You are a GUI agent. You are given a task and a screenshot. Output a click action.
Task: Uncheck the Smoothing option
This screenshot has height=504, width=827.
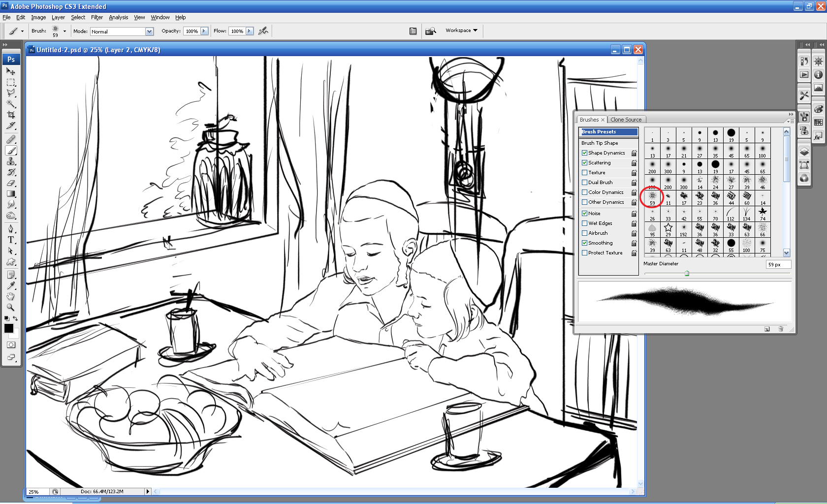click(584, 243)
